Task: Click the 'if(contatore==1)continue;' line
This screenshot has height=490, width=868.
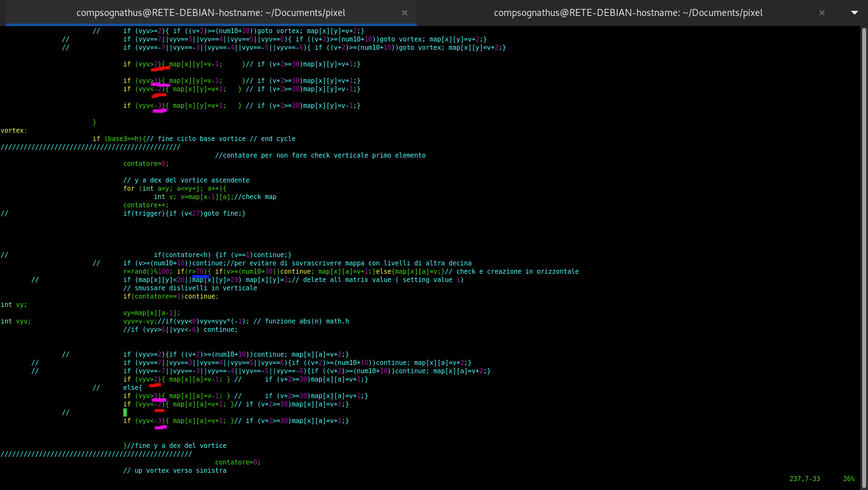Action: click(171, 296)
